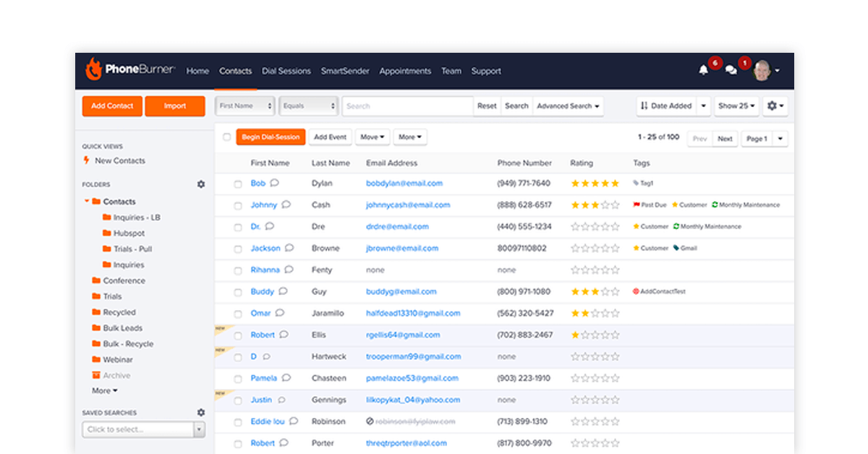Check the box for Jackson Browne
868x454 pixels.
[x=237, y=249]
